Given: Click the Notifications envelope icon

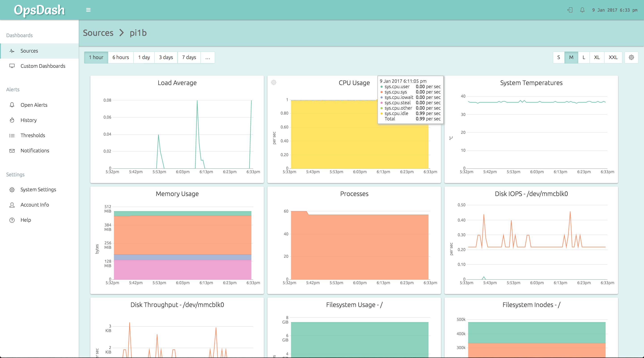Looking at the screenshot, I should click(x=12, y=151).
